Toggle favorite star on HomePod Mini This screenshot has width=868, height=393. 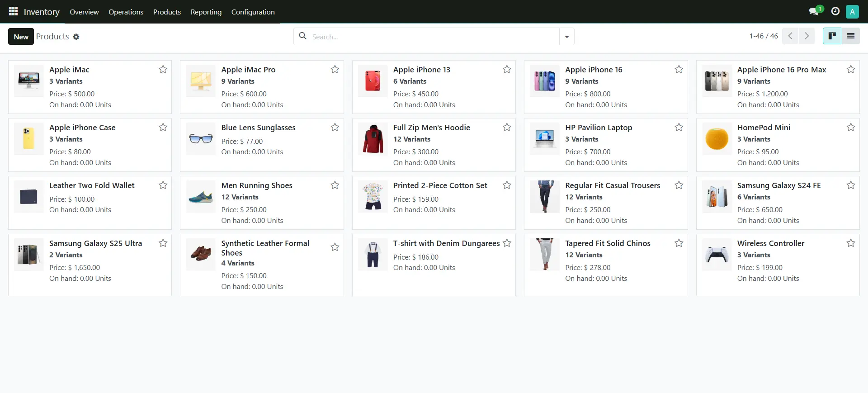850,128
